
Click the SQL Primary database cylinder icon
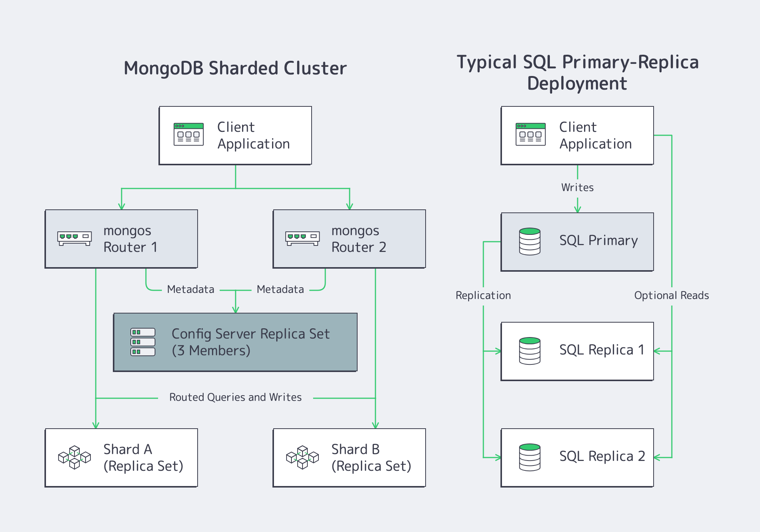(530, 241)
